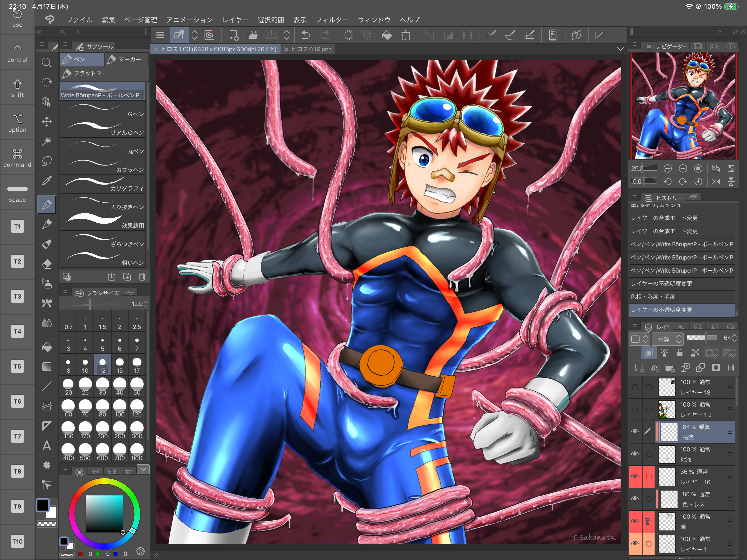
Task: Select the Eraser tool
Action: [46, 264]
